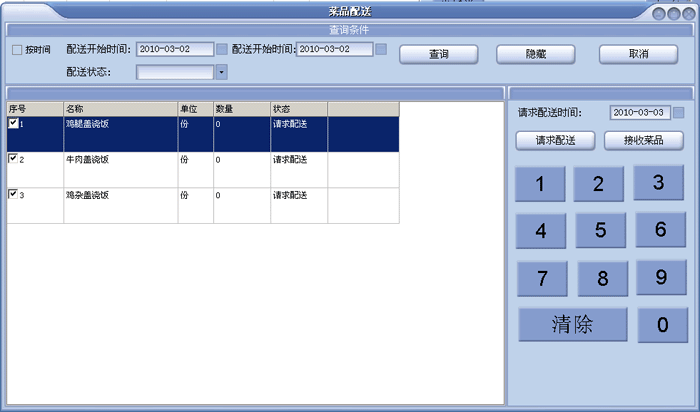700x412 pixels.
Task: Open calendar picker beside first 配送开始时间 date
Action: coord(222,49)
